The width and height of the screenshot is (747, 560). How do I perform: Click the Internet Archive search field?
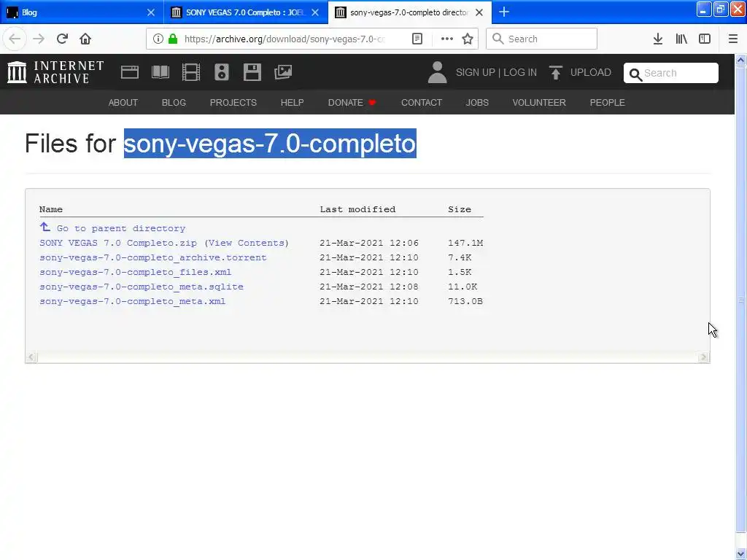pos(671,73)
